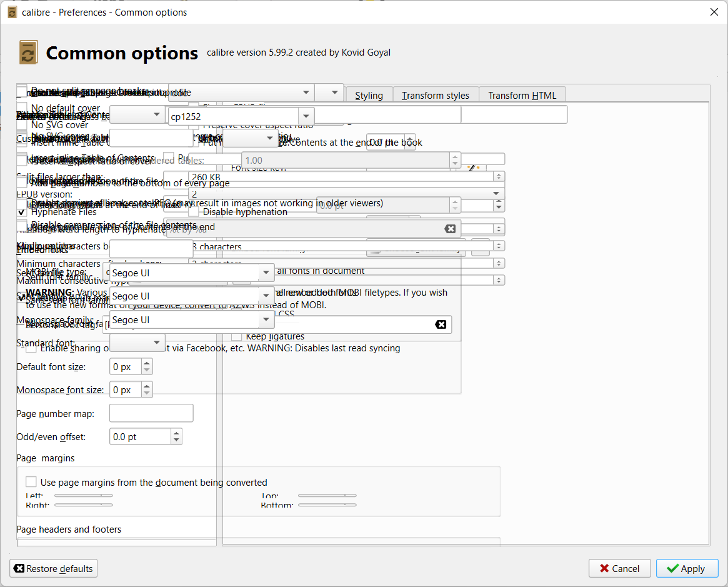Open the Sans family Segoe UI dropdown
728x587 pixels.
point(266,296)
